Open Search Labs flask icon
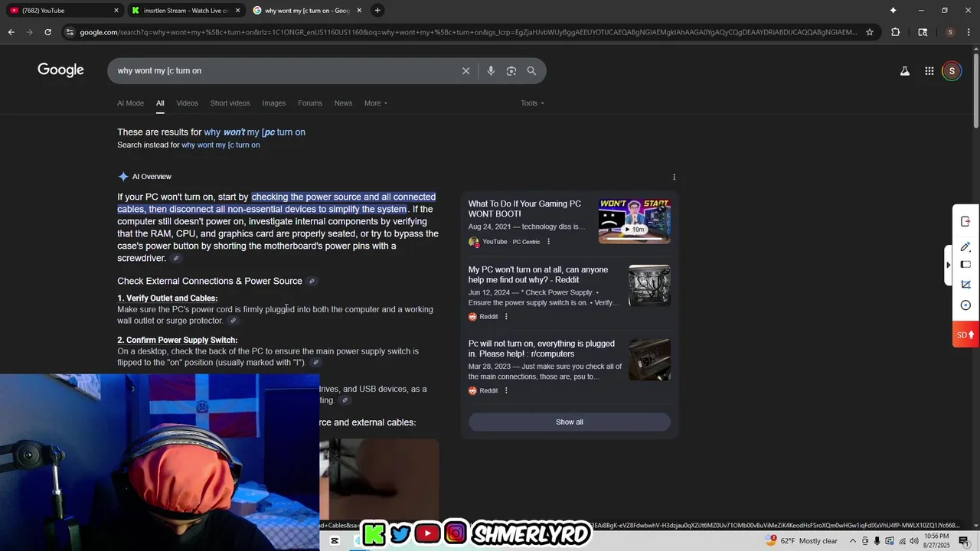 (905, 71)
